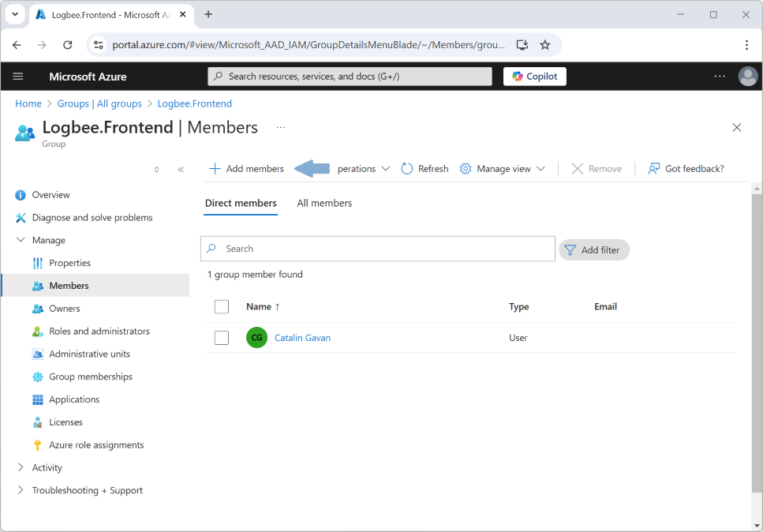
Task: Open the Manage view dropdown
Action: [503, 169]
